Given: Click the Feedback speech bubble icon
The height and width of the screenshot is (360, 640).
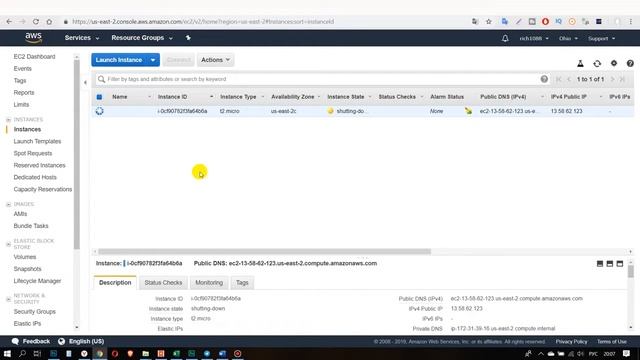Looking at the screenshot, I should pyautogui.click(x=16, y=341).
